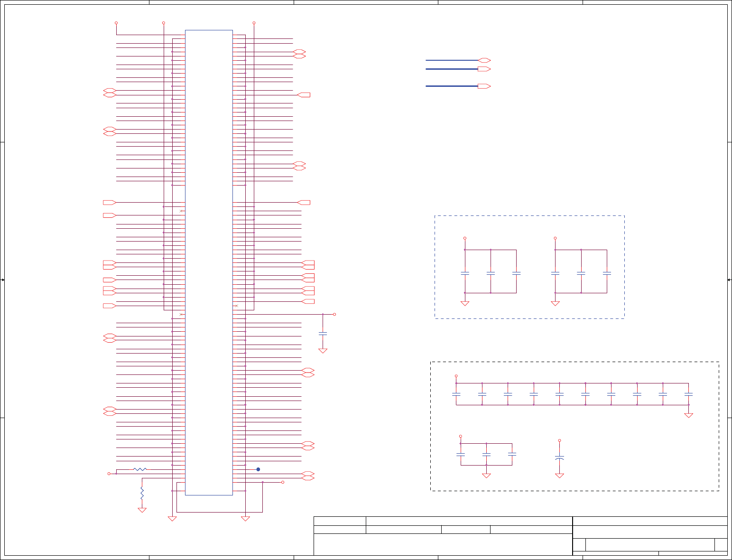
Task: Click the ground symbol under the connector-side capacitor
Action: pyautogui.click(x=323, y=351)
